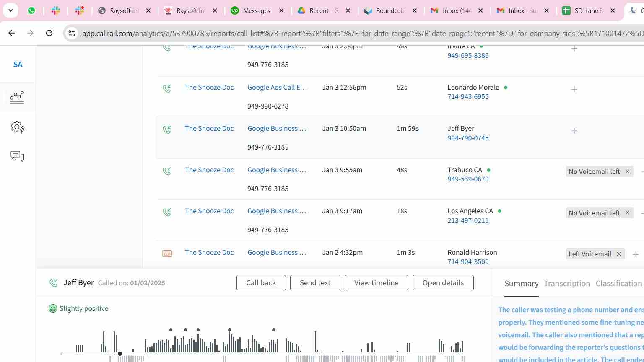Remove No Voicemail left tag from Trabuco call

pos(627,171)
